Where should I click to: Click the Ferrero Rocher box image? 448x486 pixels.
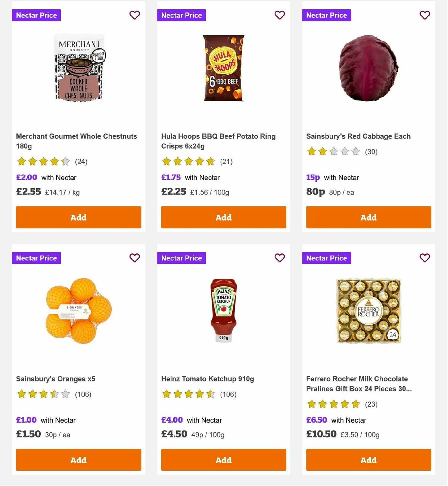click(x=368, y=312)
